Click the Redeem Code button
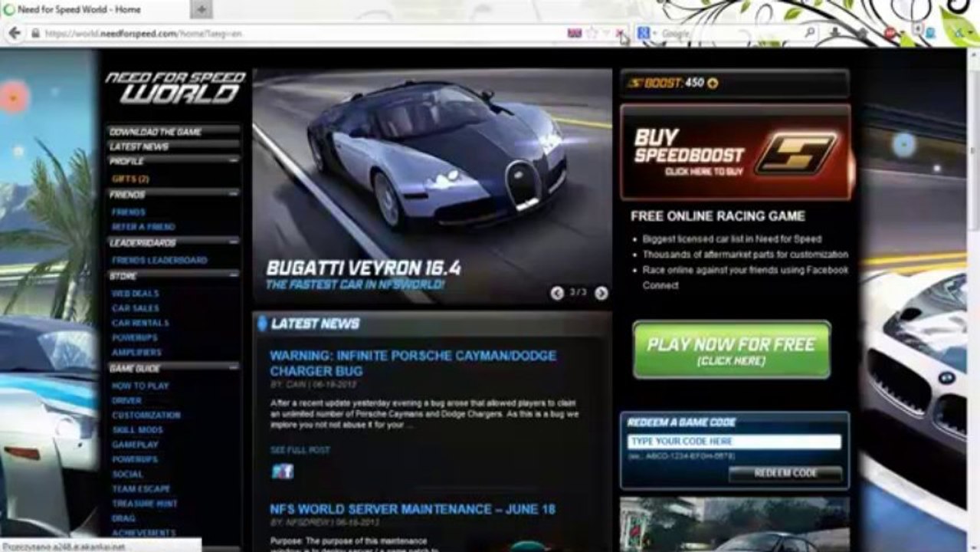Image resolution: width=980 pixels, height=552 pixels. point(785,473)
